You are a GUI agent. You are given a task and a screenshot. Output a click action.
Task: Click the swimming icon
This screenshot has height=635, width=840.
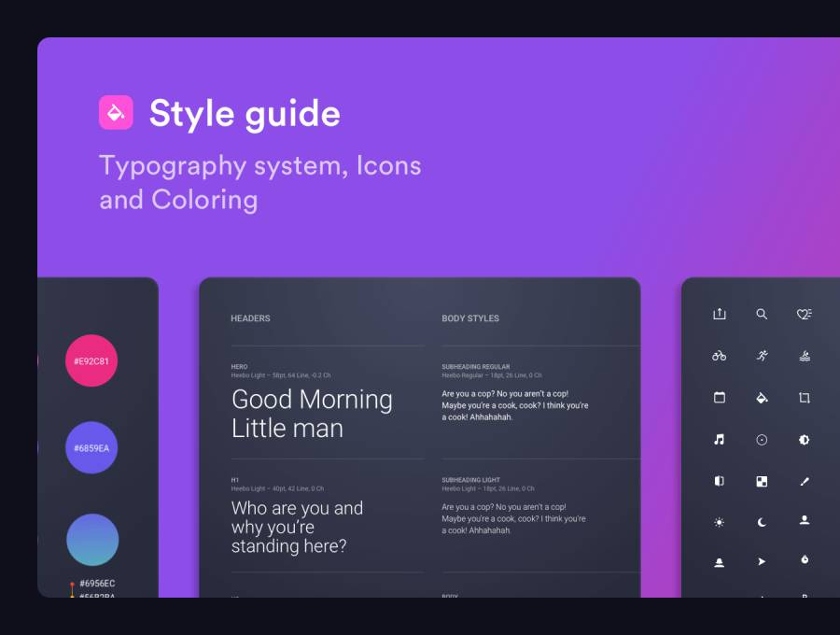tap(805, 356)
